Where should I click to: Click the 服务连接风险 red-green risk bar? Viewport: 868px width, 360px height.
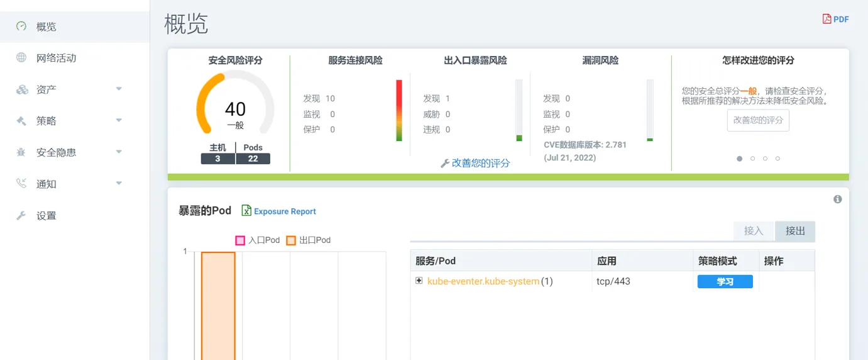pos(399,110)
